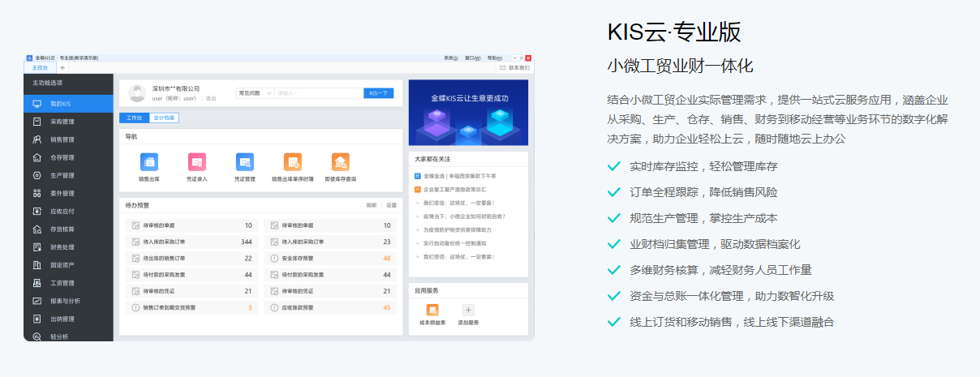Open the 窗口(W) menu
This screenshot has width=980, height=377.
[473, 58]
